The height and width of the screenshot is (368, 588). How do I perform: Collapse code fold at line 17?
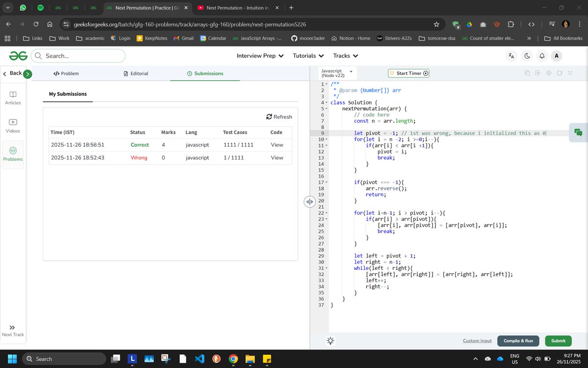[x=326, y=182]
